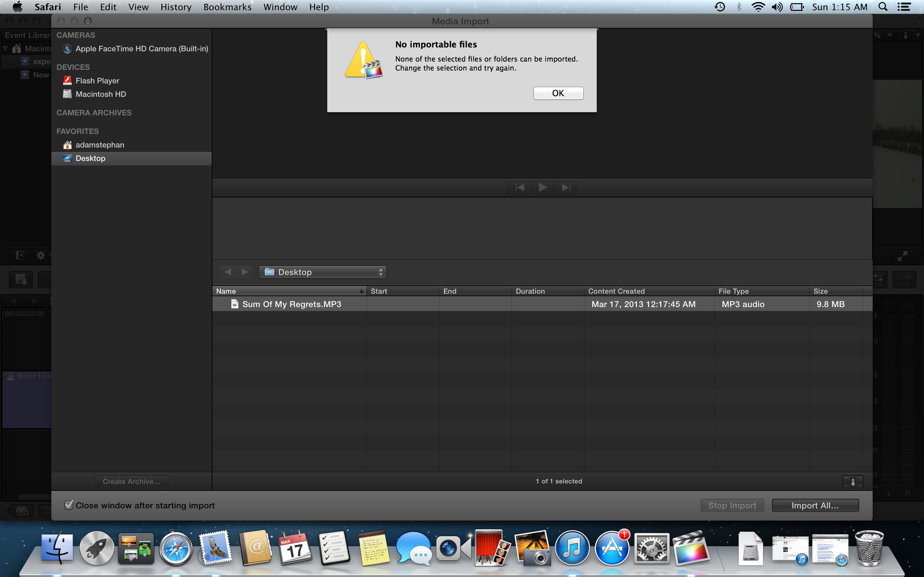Collapse the Macintosh item in Event Library

(x=5, y=48)
